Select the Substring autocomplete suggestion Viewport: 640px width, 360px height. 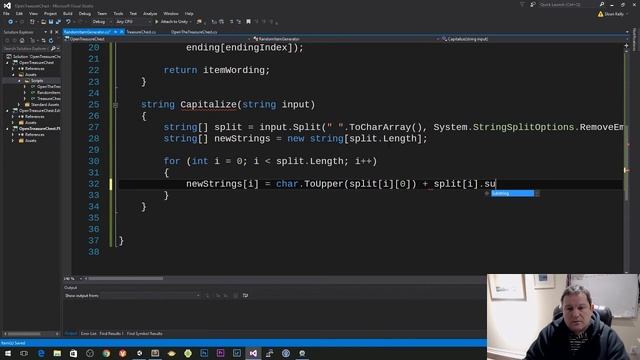tap(512, 193)
